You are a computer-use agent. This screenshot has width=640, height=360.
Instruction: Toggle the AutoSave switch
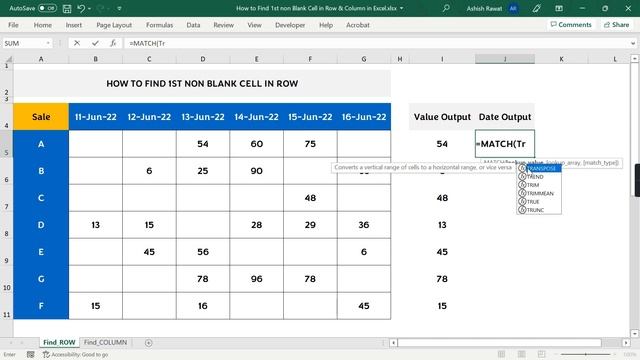pos(47,8)
